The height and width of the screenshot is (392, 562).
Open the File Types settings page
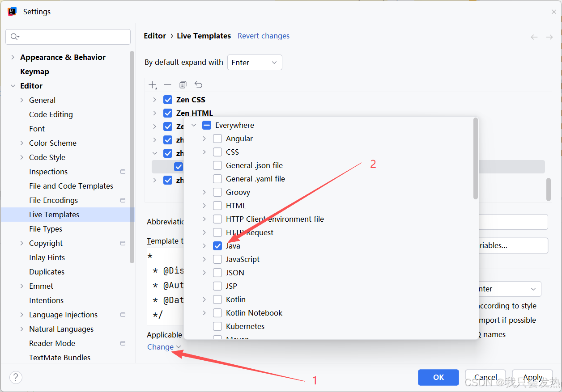46,229
